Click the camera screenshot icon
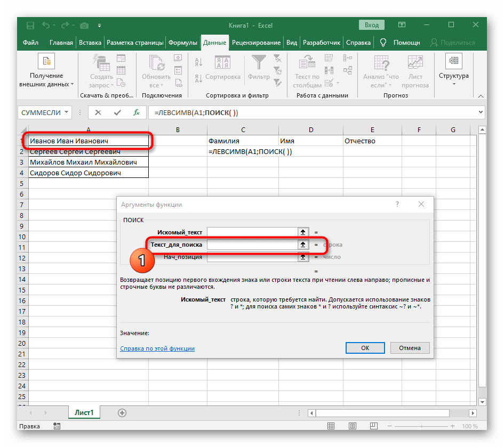The height and width of the screenshot is (447, 504). 84,26
